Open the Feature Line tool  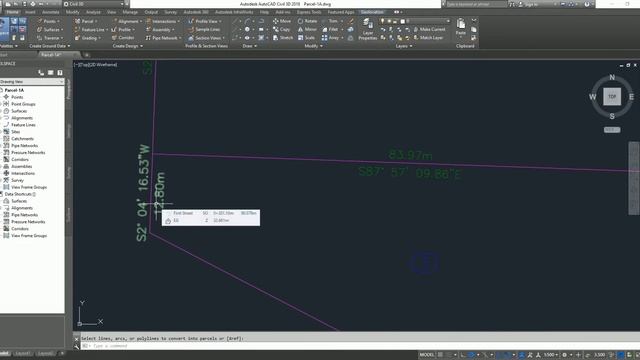tap(91, 29)
